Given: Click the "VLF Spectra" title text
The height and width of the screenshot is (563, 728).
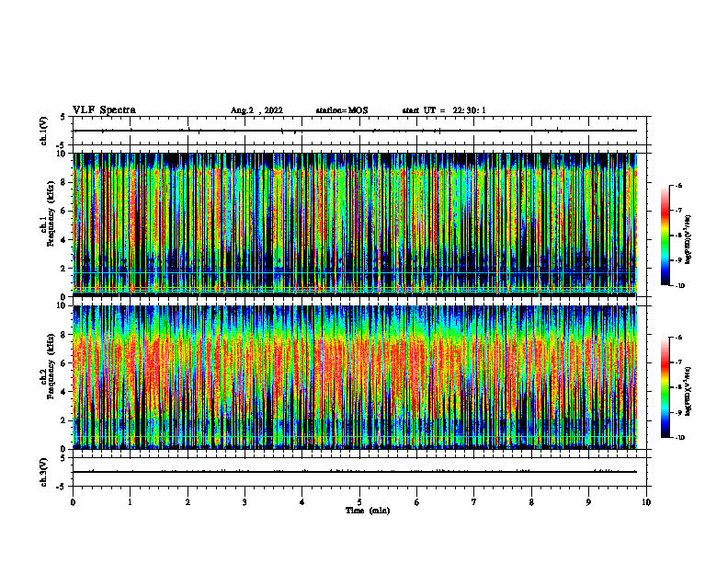Looking at the screenshot, I should 104,110.
